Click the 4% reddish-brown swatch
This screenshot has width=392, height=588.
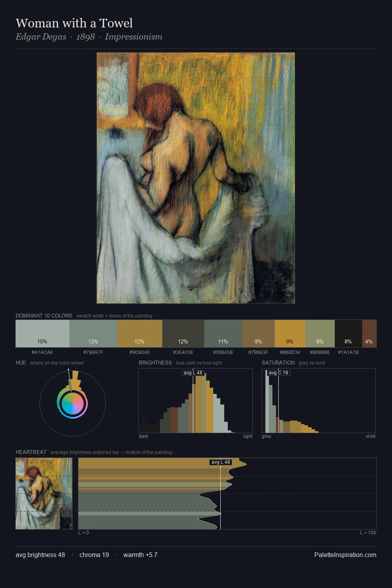point(369,333)
